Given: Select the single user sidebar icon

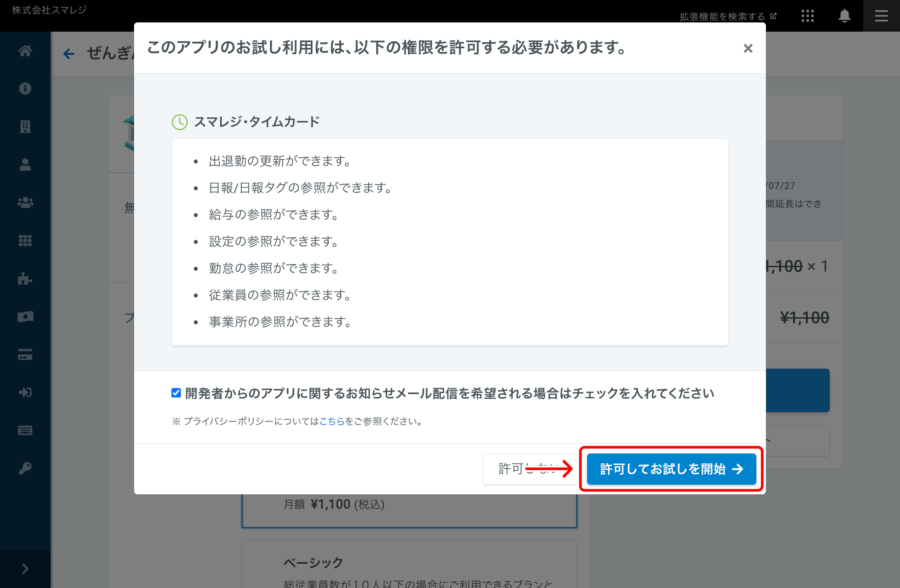Looking at the screenshot, I should 25,164.
